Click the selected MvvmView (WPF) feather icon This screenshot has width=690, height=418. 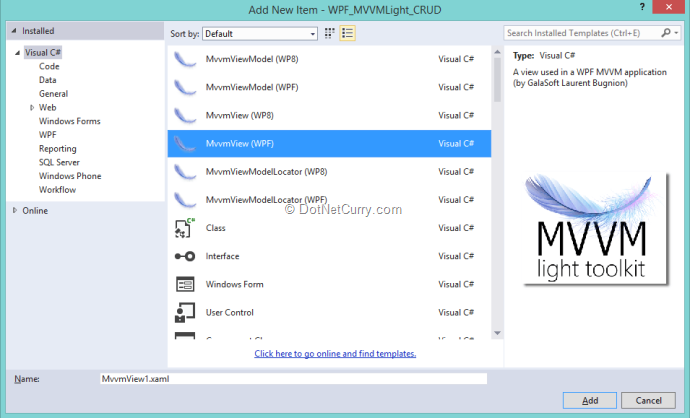pos(185,144)
